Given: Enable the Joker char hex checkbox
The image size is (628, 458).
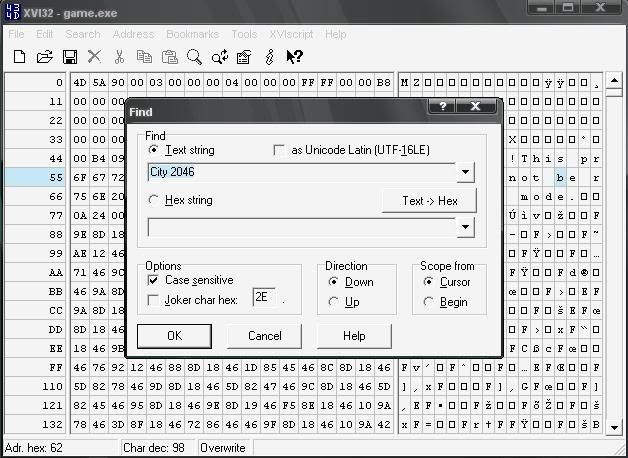Looking at the screenshot, I should coord(153,299).
